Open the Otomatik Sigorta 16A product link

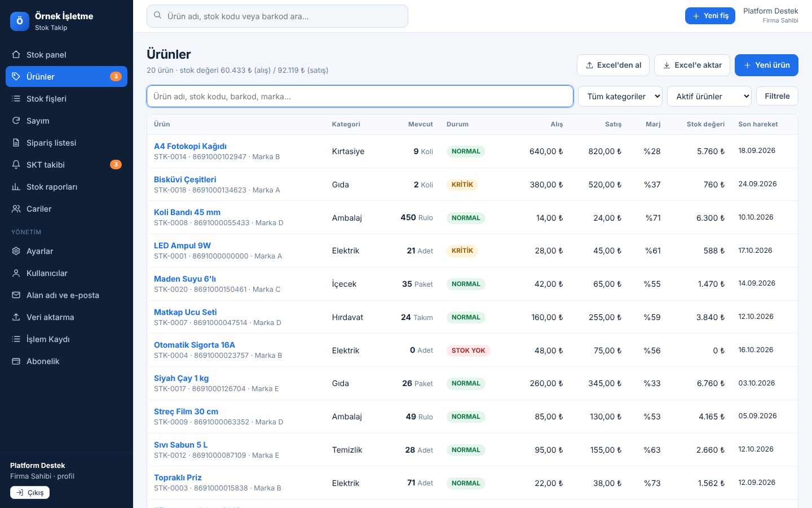pyautogui.click(x=195, y=345)
